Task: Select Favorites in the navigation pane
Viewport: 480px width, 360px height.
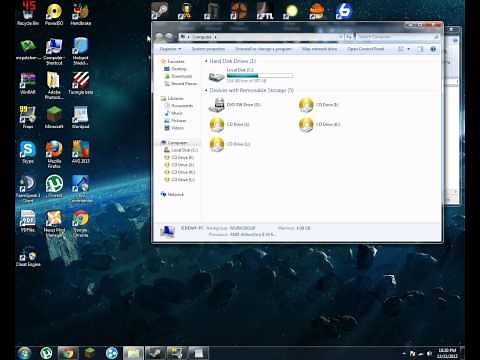Action: [x=173, y=61]
